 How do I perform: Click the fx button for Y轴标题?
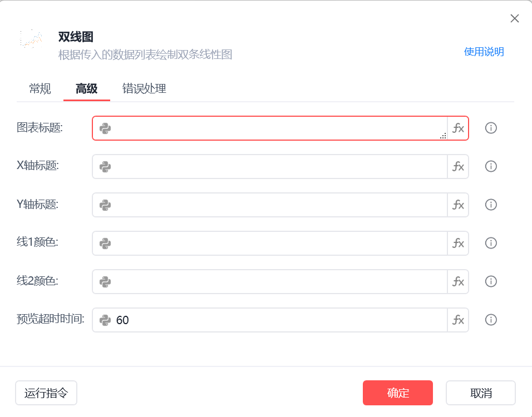[458, 205]
